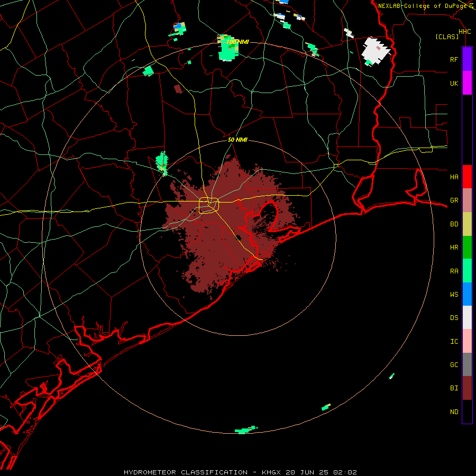Viewport: 476px width, 476px height.
Task: Click the white DS legend swatch
Action: tap(467, 317)
